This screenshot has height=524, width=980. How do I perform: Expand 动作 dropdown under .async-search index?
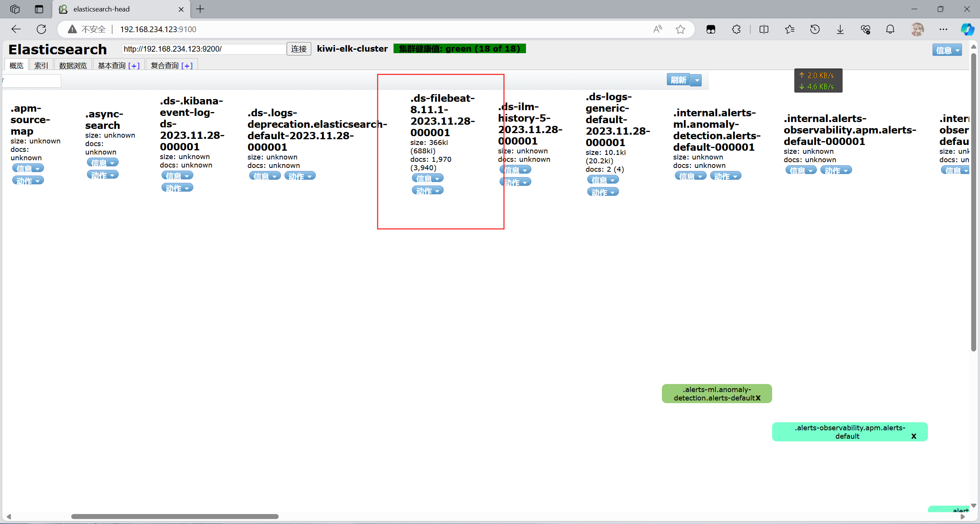coord(102,175)
